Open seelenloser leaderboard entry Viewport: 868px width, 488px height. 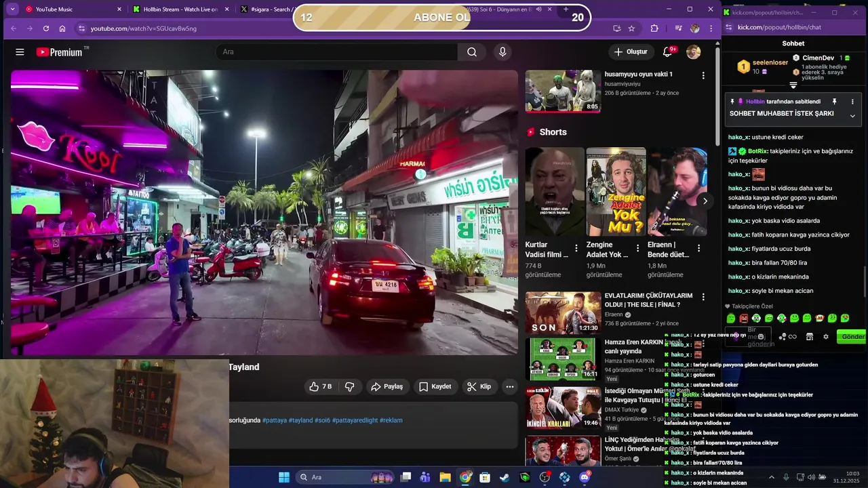pos(763,66)
